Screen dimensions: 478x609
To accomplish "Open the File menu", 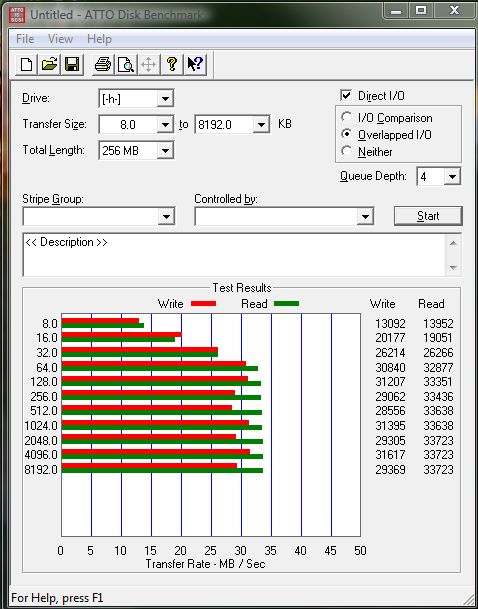I will pyautogui.click(x=25, y=39).
